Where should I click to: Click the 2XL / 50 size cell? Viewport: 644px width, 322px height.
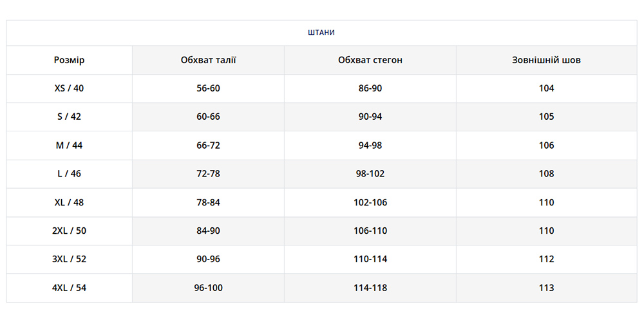point(69,231)
